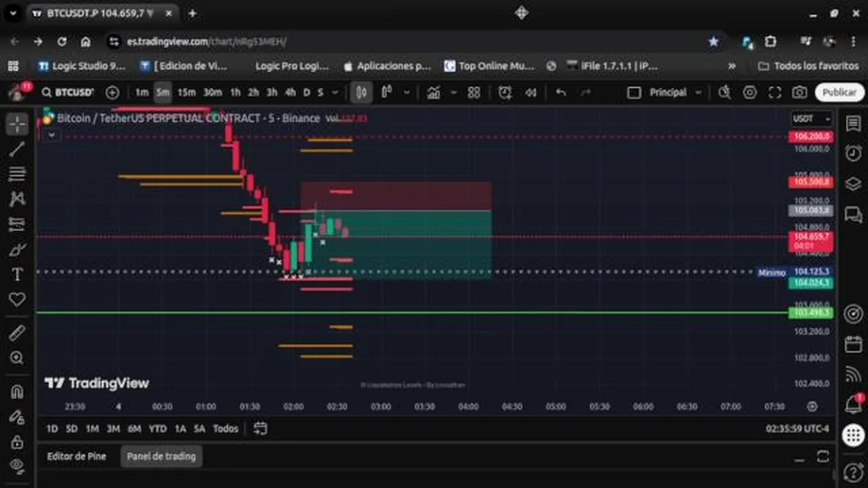Set the date range to 1D
This screenshot has width=868, height=488.
[52, 428]
